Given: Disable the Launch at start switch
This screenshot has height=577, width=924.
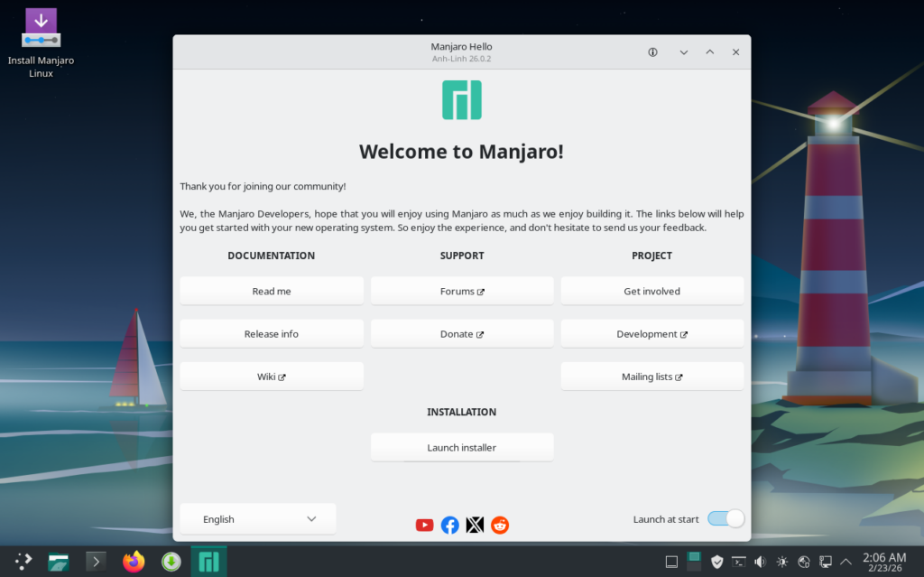Looking at the screenshot, I should point(725,518).
